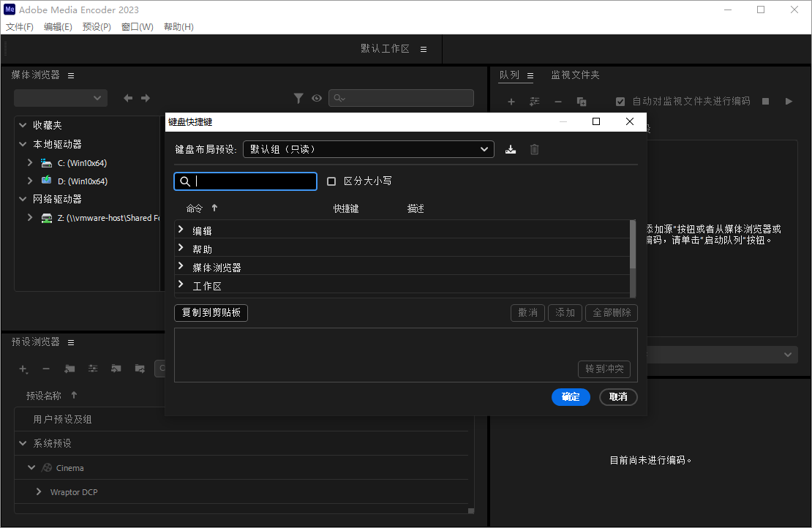
Task: Open the media browser panel menu icon
Action: tap(71, 75)
